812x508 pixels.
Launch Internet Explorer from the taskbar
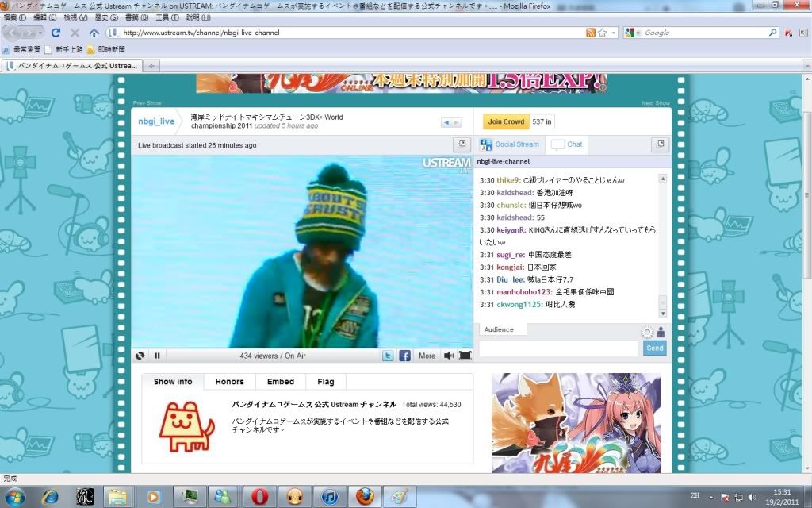click(x=50, y=497)
